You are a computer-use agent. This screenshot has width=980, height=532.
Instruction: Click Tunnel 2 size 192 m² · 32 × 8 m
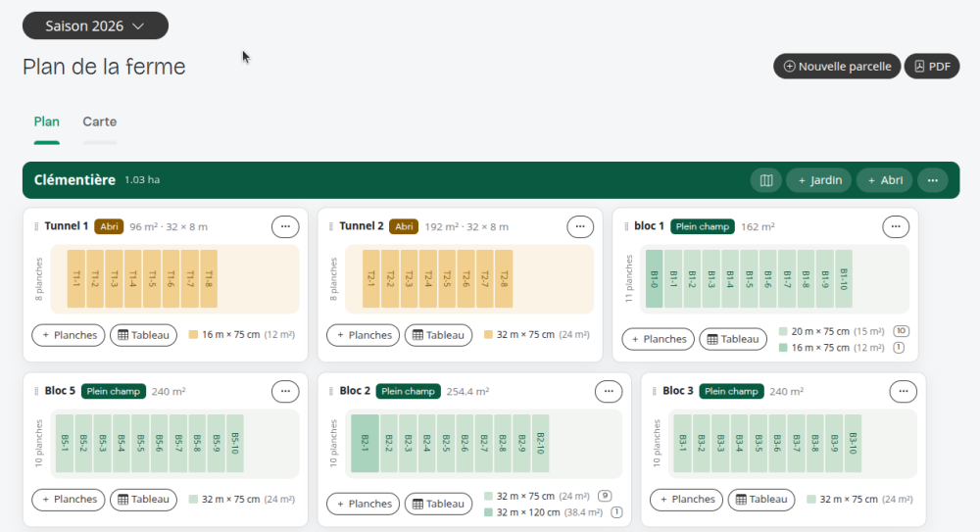click(x=466, y=227)
